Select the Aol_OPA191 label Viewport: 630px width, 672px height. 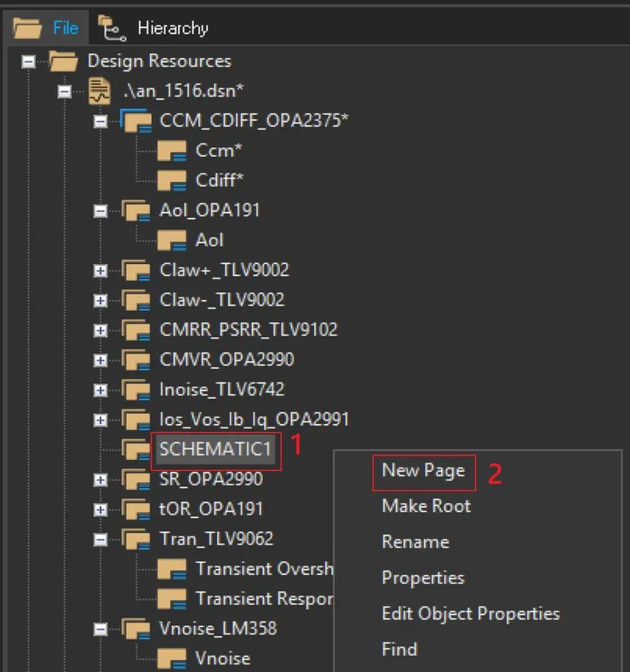(x=209, y=211)
